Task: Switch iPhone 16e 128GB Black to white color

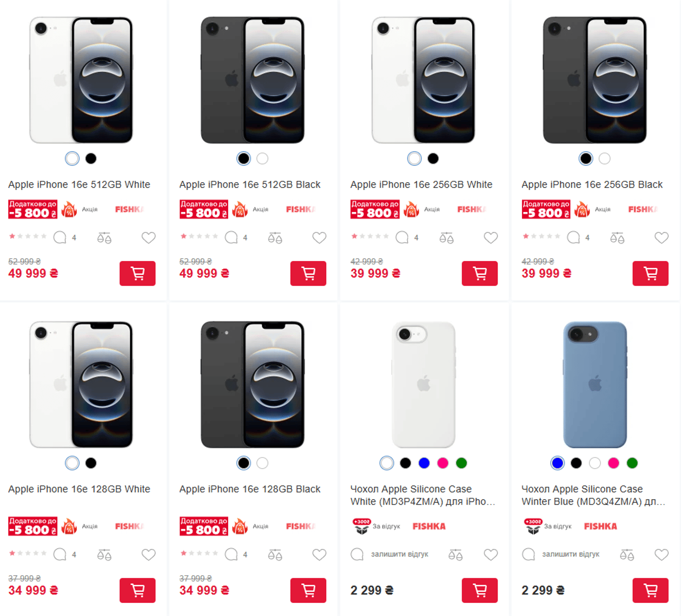Action: tap(263, 463)
